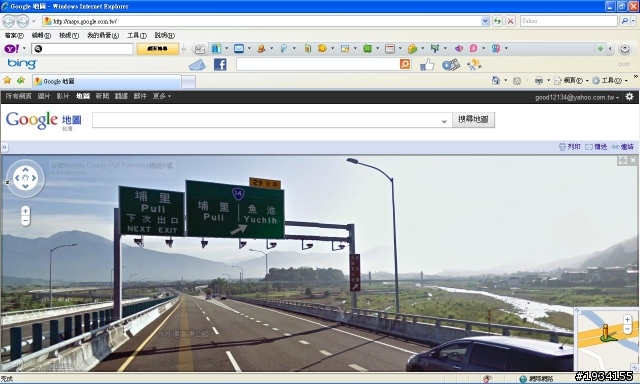This screenshot has height=384, width=640.
Task: Click the red X stop button beside address bar
Action: 510,21
